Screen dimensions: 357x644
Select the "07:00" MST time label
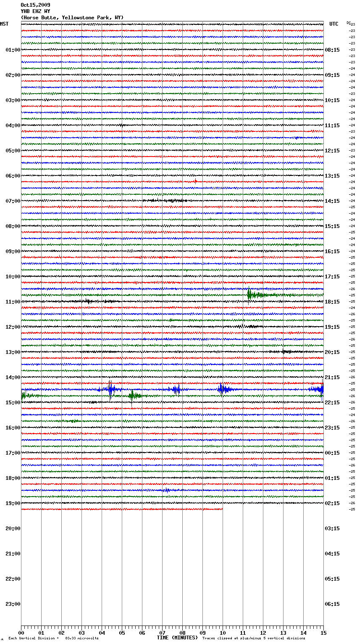click(13, 201)
